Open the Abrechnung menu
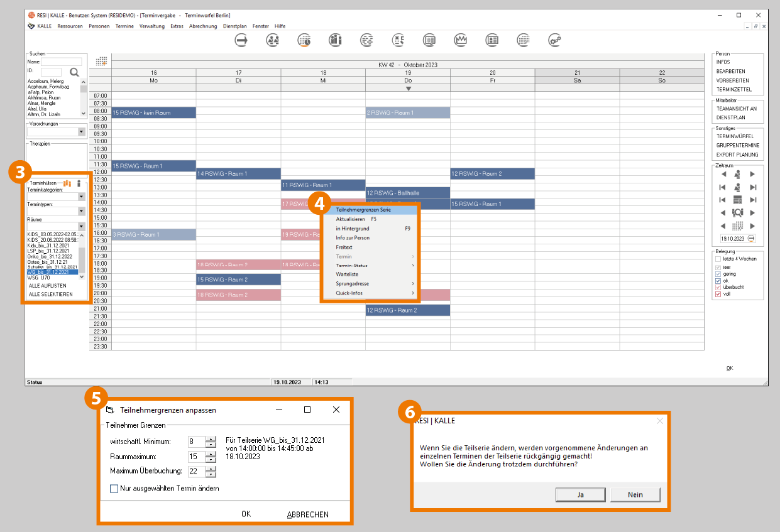The image size is (780, 532). point(203,26)
